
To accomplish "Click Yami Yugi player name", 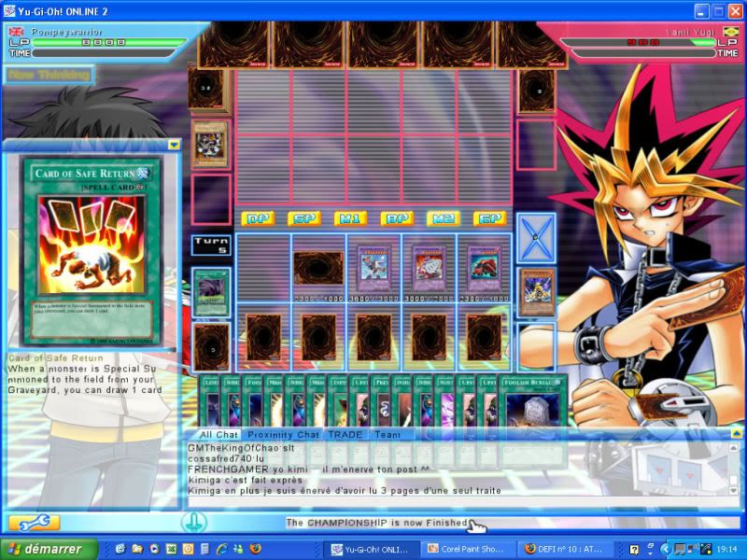I will 690,32.
